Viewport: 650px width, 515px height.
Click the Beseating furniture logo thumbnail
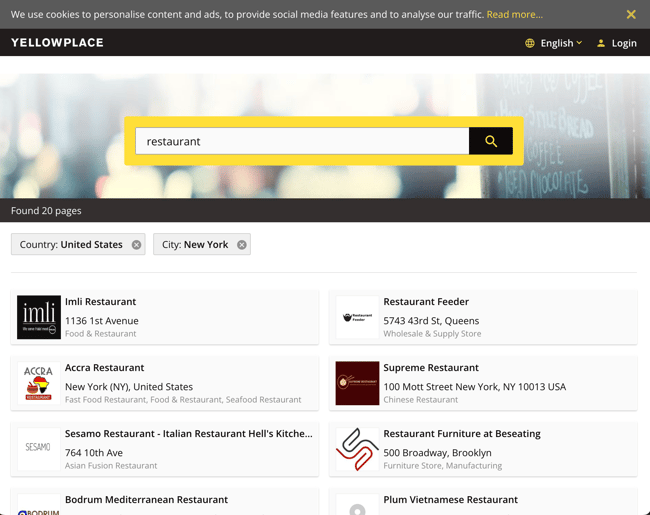(357, 449)
